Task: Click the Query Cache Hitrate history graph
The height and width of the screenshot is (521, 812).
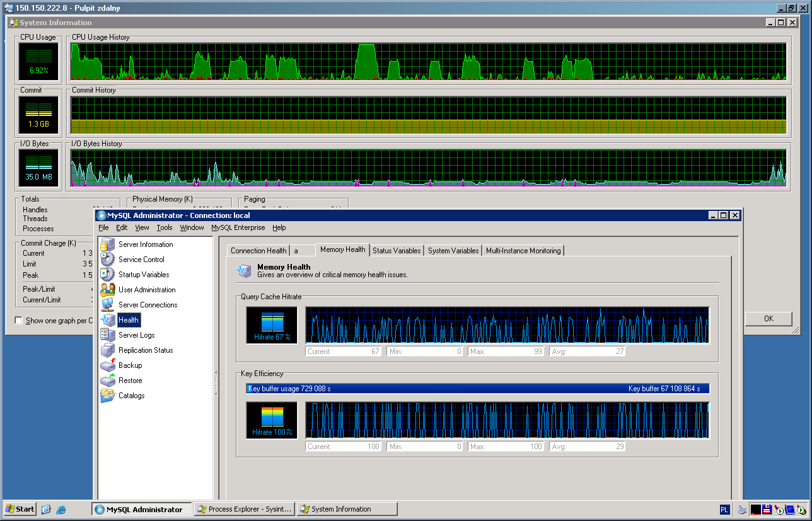Action: click(507, 325)
